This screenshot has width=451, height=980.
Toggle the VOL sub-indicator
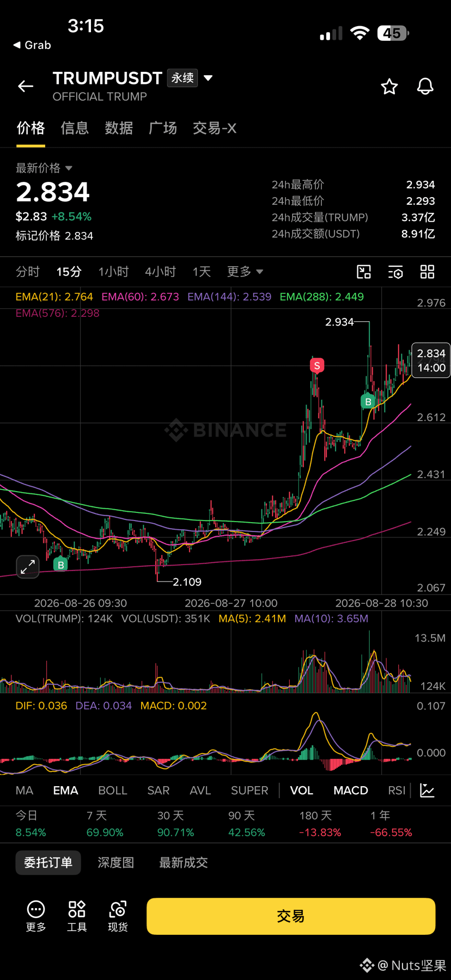pyautogui.click(x=302, y=791)
